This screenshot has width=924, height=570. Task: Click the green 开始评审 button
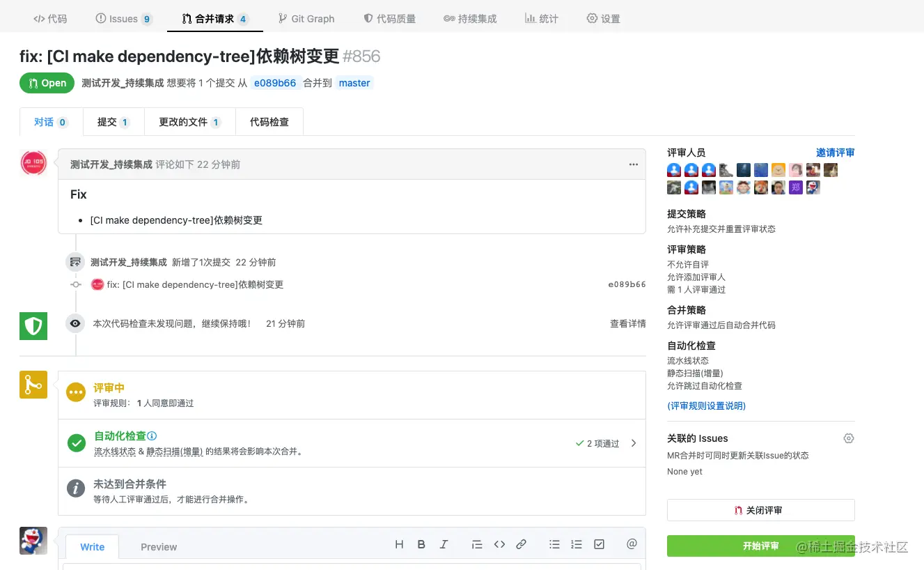pyautogui.click(x=761, y=546)
